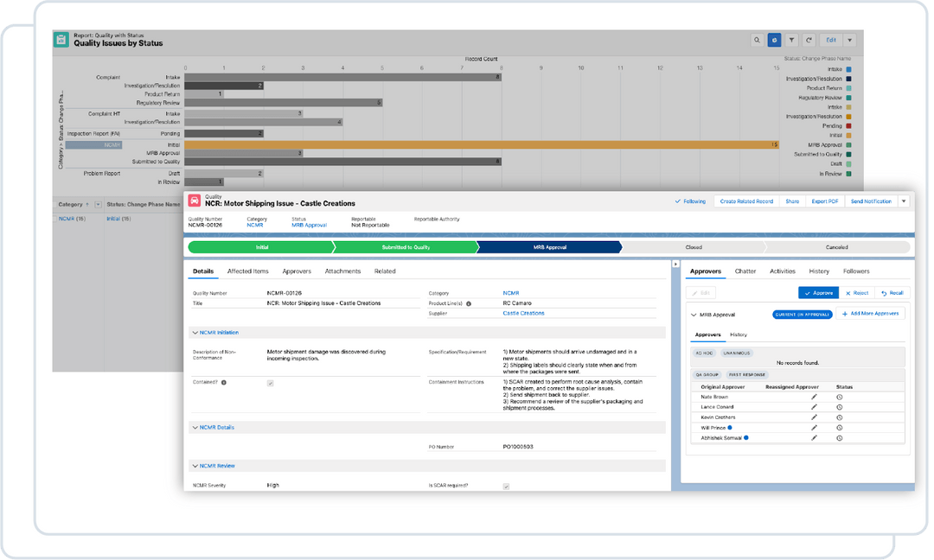This screenshot has width=934, height=560.
Task: Click the pencil icon beside Will Prince
Action: 813,427
